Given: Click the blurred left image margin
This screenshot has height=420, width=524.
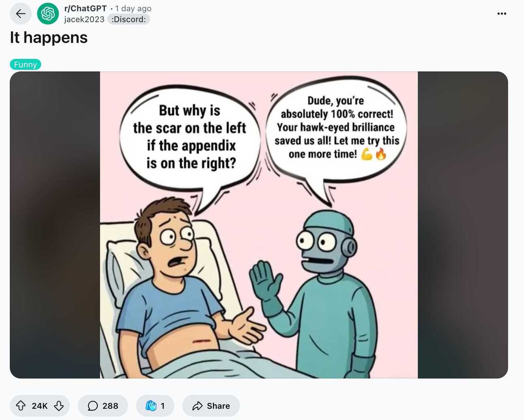Looking at the screenshot, I should [x=55, y=225].
